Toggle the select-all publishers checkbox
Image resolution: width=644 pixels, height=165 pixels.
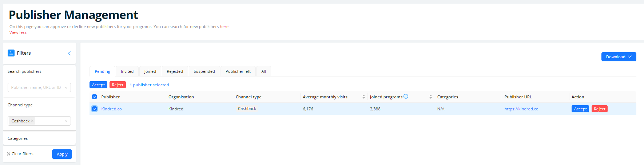tap(95, 97)
